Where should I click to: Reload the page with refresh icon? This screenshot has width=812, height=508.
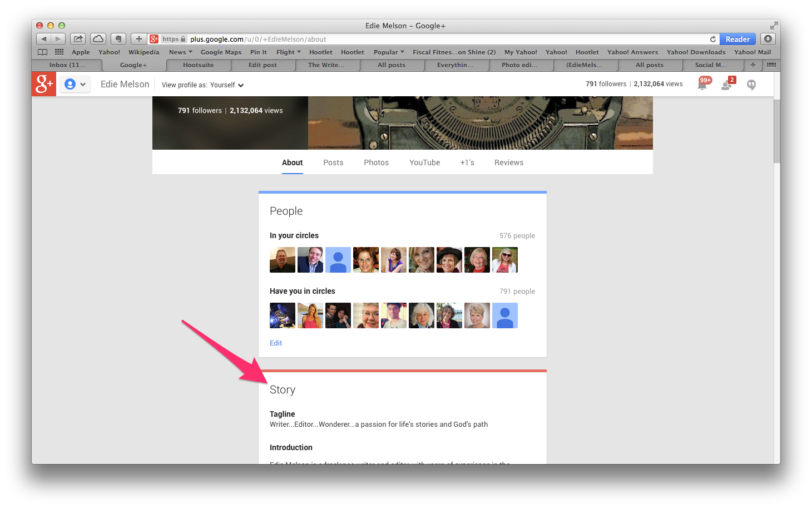(713, 39)
